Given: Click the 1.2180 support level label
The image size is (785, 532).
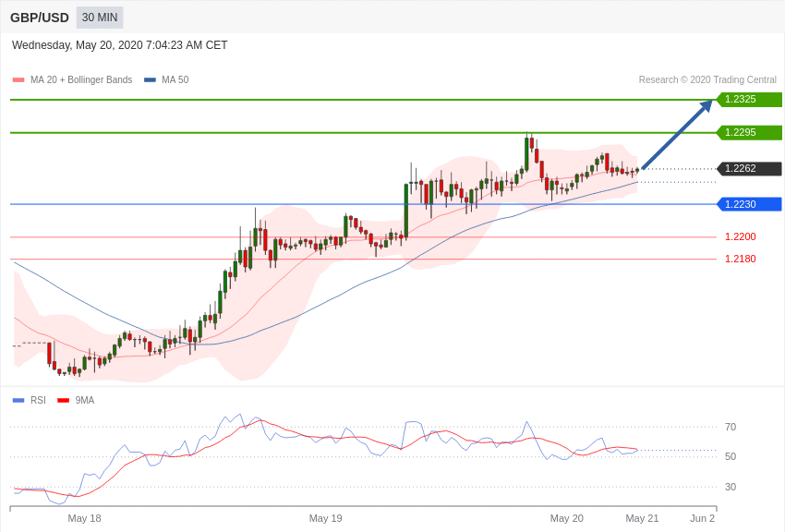Looking at the screenshot, I should pyautogui.click(x=741, y=259).
